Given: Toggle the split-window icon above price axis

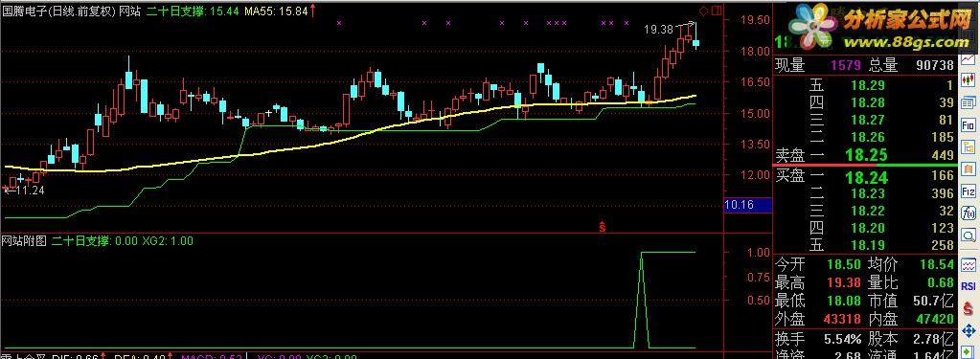Looking at the screenshot, I should tap(717, 10).
